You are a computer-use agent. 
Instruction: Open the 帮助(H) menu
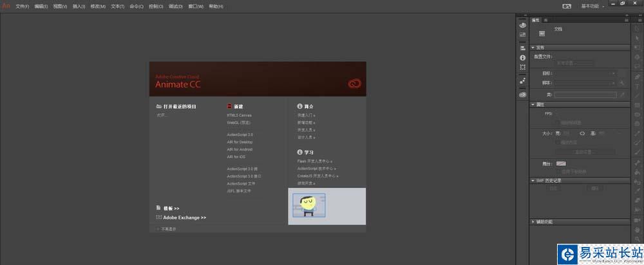(x=216, y=6)
